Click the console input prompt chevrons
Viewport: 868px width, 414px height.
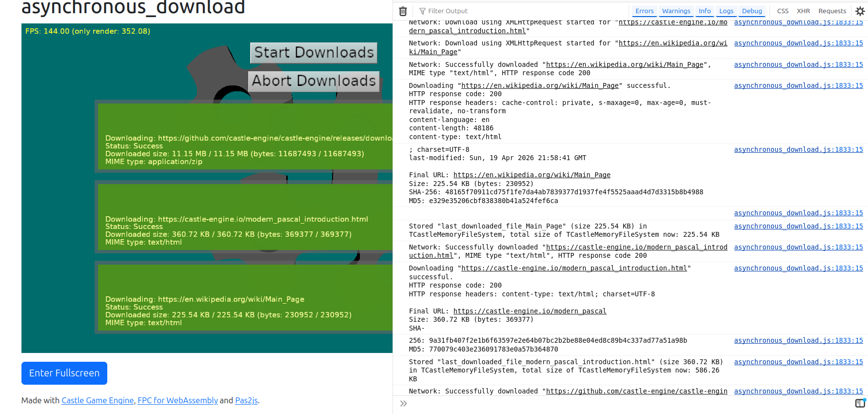403,403
